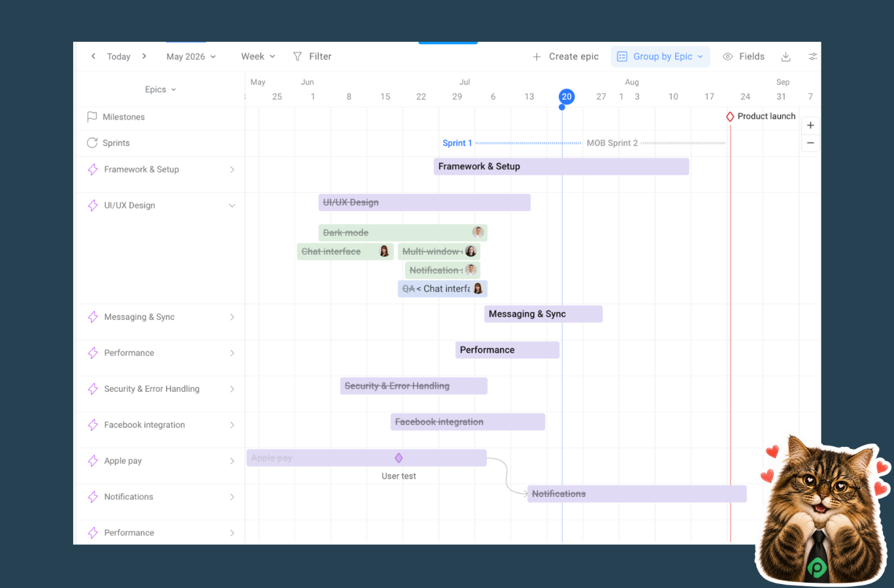Open the QA Chat interface task bar
This screenshot has width=894, height=588.
coord(442,289)
